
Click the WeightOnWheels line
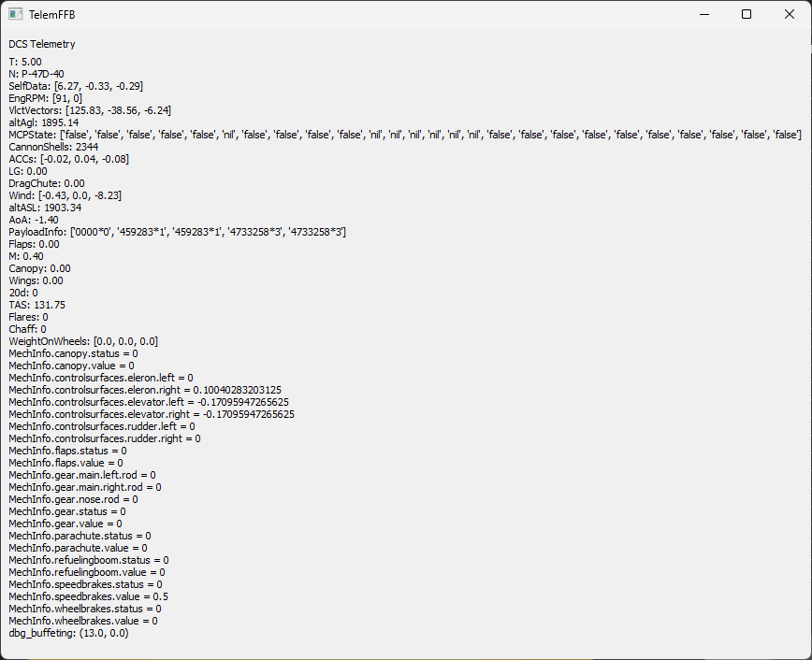[x=83, y=341]
